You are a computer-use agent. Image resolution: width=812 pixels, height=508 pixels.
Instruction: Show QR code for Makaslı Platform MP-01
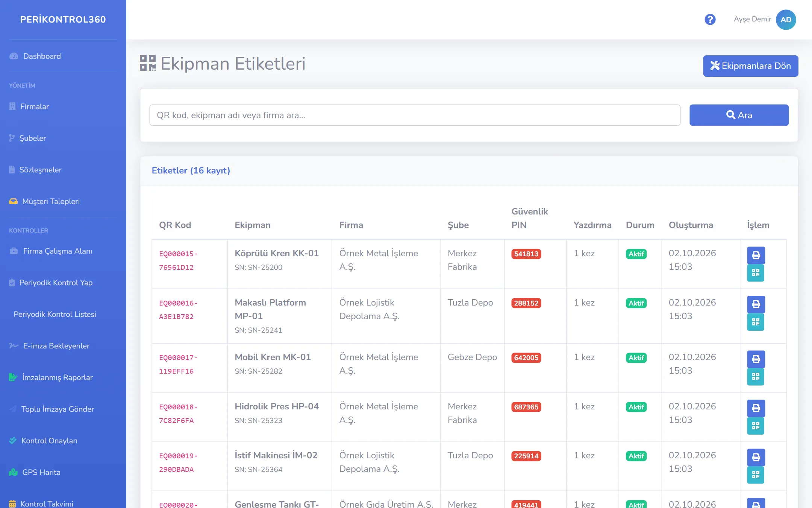[756, 322]
